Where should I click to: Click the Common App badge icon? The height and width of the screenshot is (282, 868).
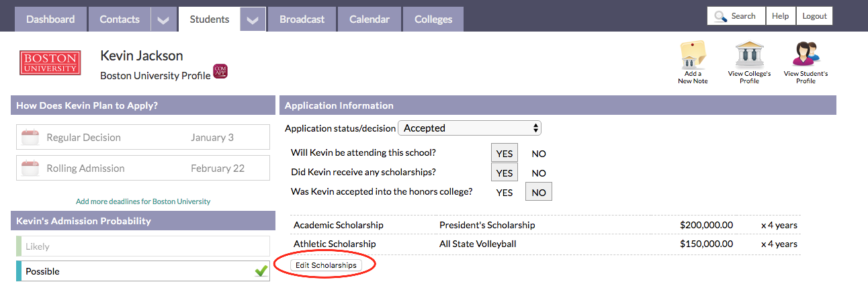pos(220,72)
